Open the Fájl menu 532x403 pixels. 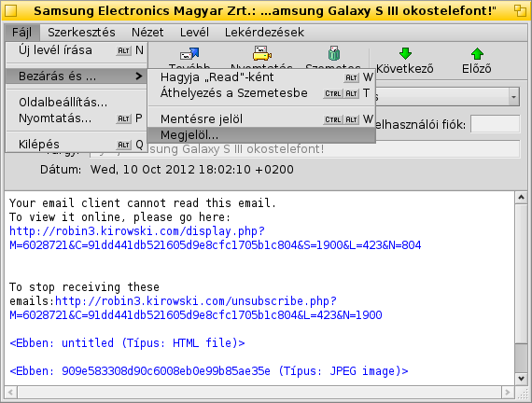[22, 33]
